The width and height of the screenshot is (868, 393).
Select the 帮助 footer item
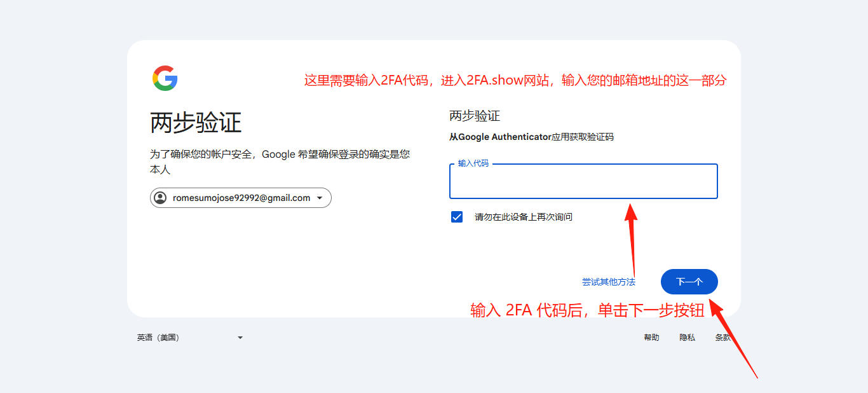[x=652, y=337]
